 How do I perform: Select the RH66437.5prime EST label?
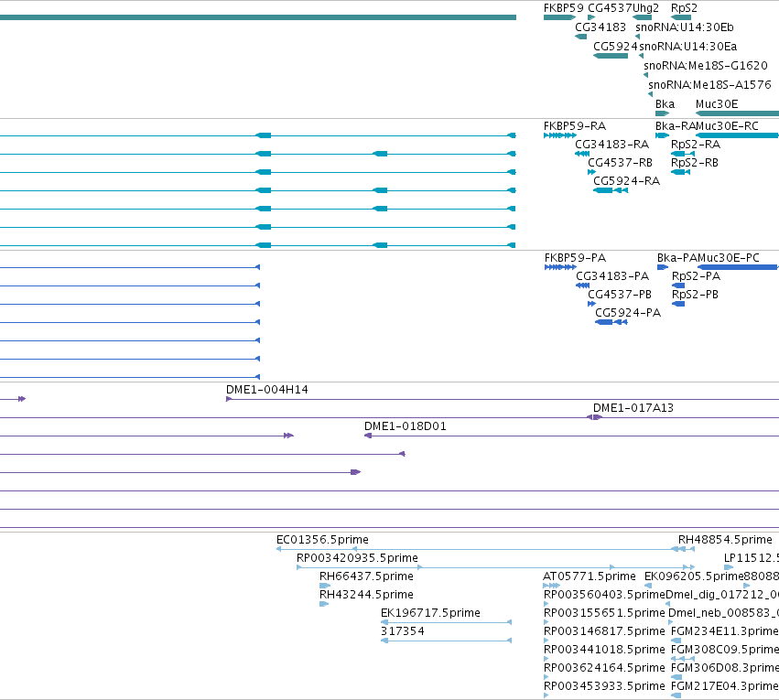tap(367, 576)
